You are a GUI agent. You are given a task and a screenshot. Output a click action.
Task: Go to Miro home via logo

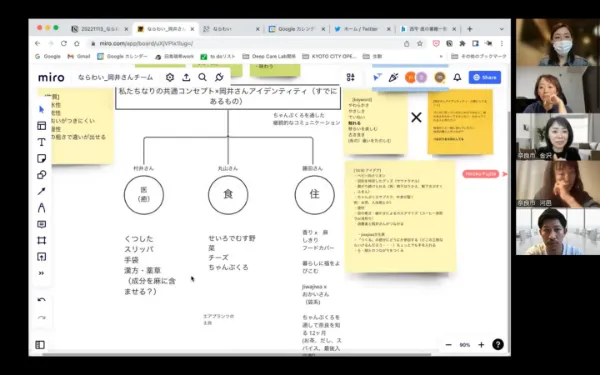[51, 77]
